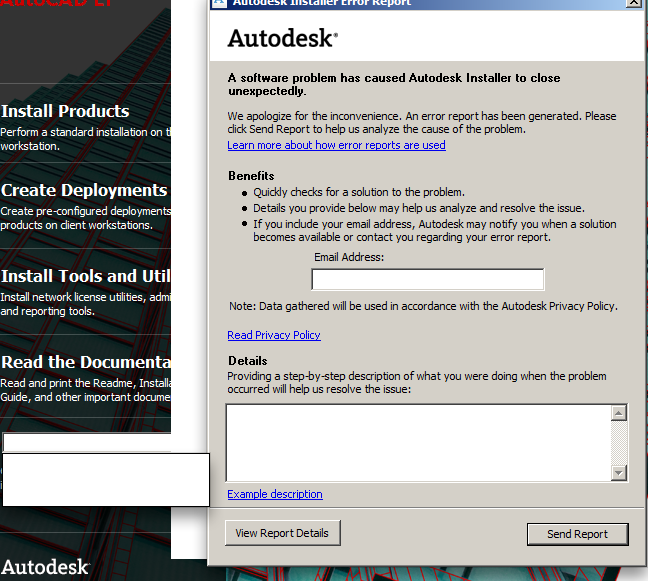Click the Details box scroll-down arrow
Viewport: 648px width, 581px height.
tap(619, 473)
